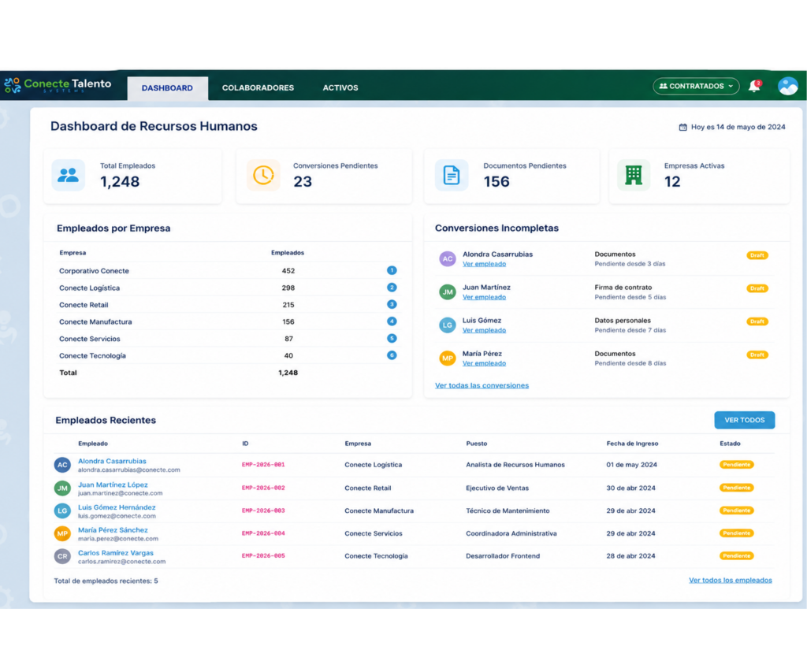Screen dimensions: 807x672
Task: Click rank badge 2 for Conecte Logística
Action: point(392,287)
